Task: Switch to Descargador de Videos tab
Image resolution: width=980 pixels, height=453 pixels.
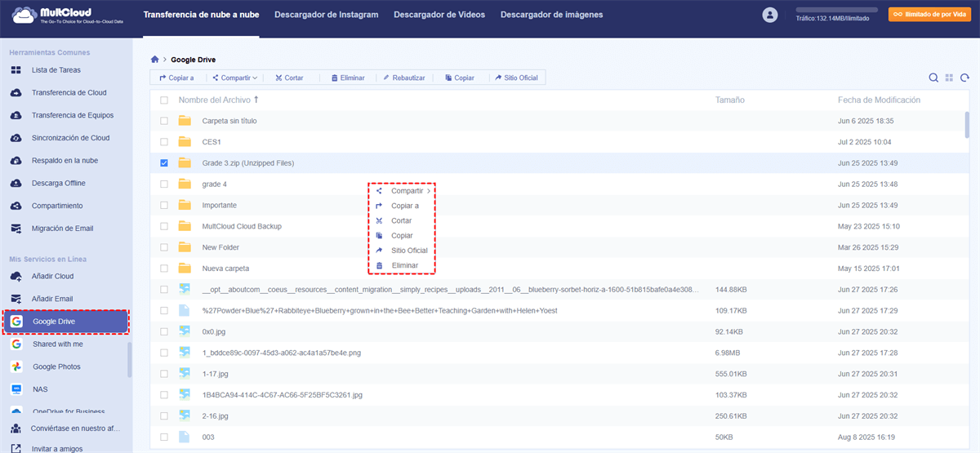Action: (439, 15)
